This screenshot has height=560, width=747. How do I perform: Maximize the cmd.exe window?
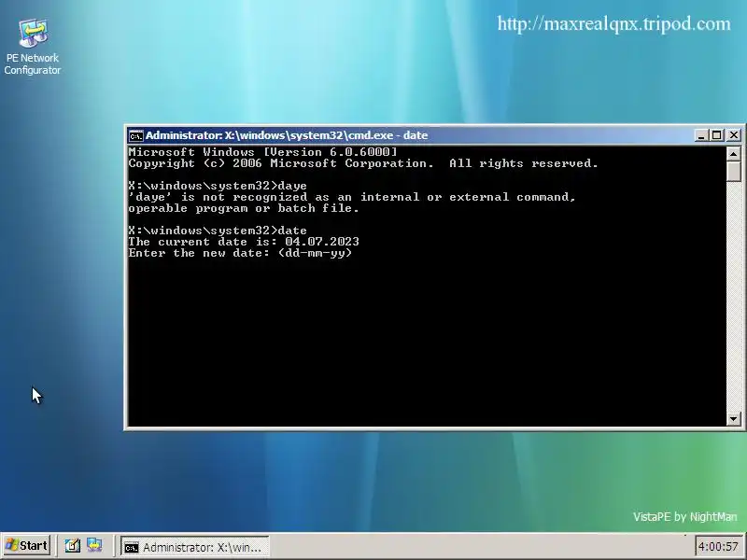[x=716, y=135]
